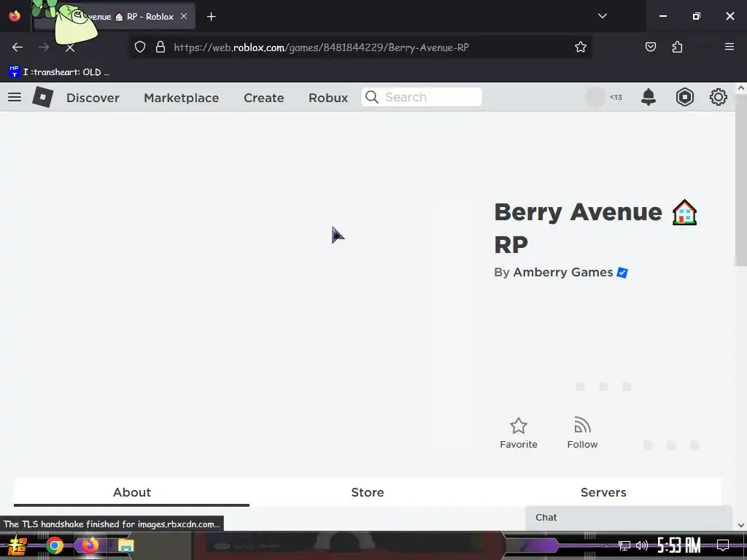This screenshot has height=560, width=747.
Task: Switch to the Store tab
Action: coord(368,492)
